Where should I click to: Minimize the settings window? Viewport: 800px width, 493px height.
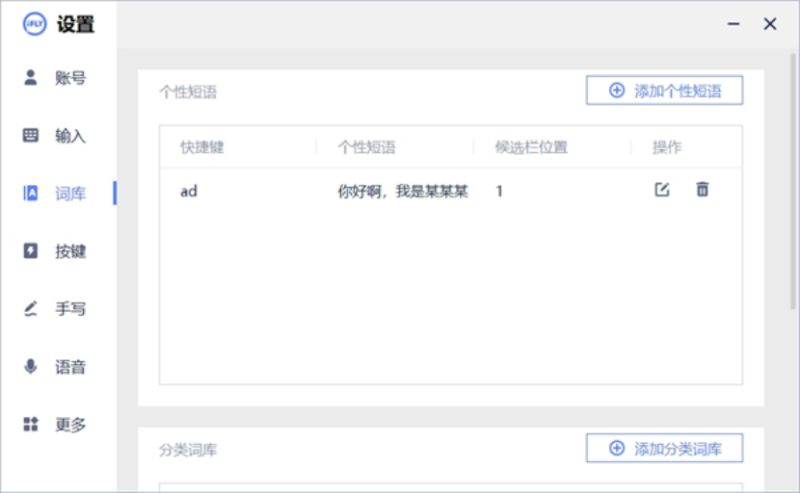pyautogui.click(x=734, y=24)
